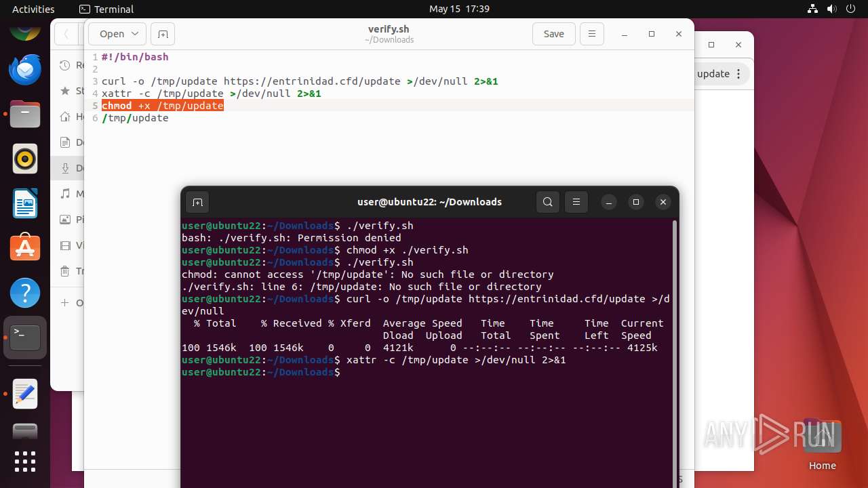This screenshot has width=868, height=488.
Task: Click 'Permission denied' line in terminal
Action: point(292,238)
